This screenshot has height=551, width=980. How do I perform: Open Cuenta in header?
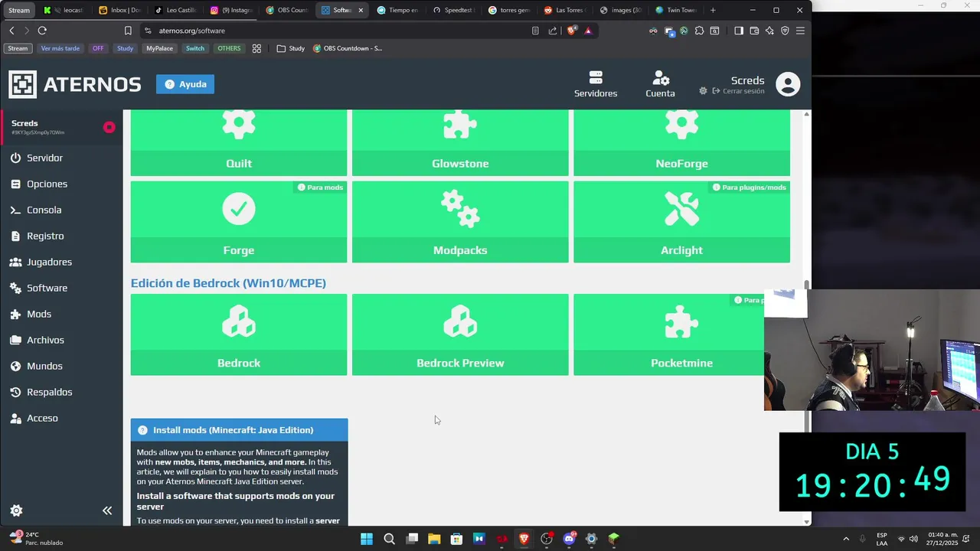click(660, 84)
